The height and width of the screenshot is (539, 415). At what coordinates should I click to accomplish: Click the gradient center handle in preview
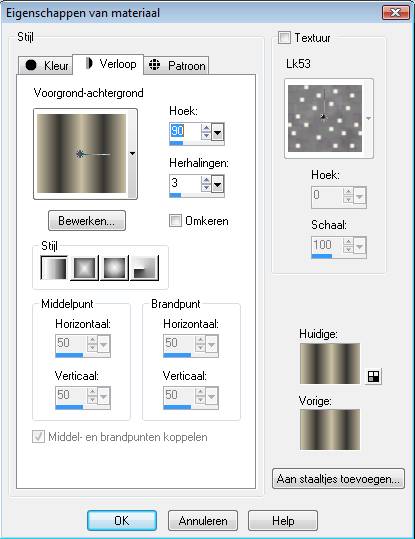coord(80,154)
